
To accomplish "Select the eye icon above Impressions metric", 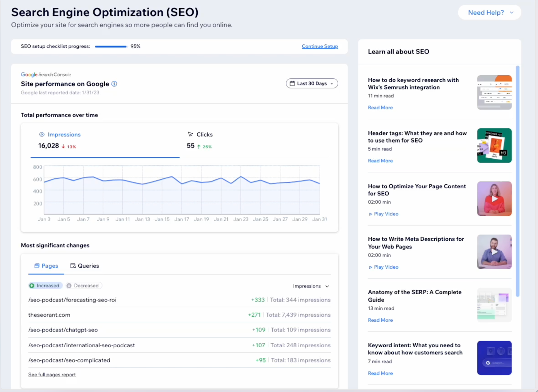I will tap(41, 134).
